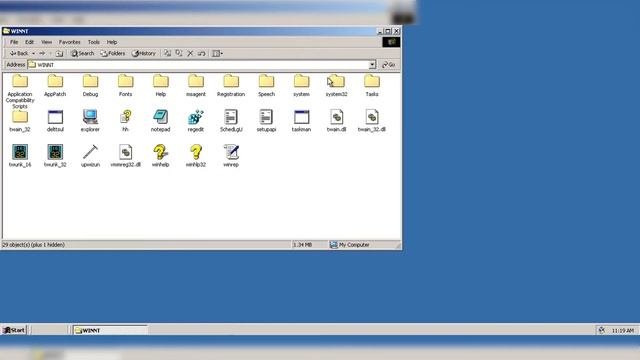
Task: Select the twain_32.dll file icon
Action: [x=372, y=117]
